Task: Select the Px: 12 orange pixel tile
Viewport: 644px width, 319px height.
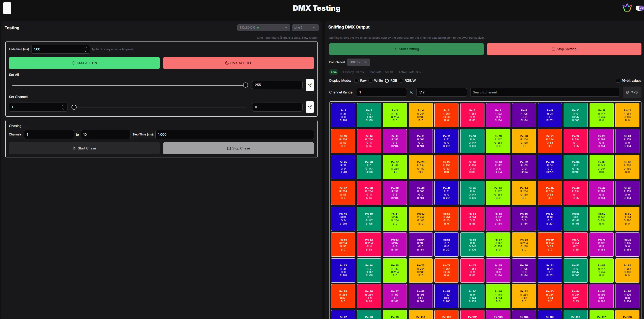Action: pyautogui.click(x=627, y=115)
